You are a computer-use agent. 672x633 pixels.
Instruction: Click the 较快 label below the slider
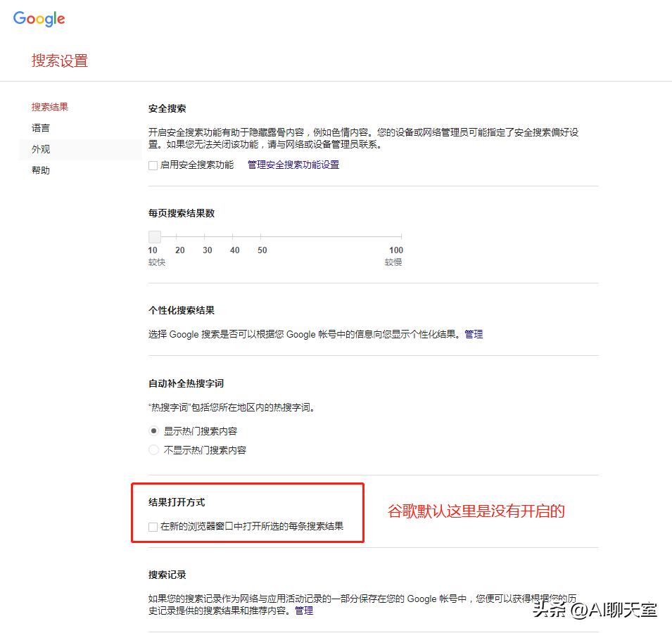tap(156, 262)
